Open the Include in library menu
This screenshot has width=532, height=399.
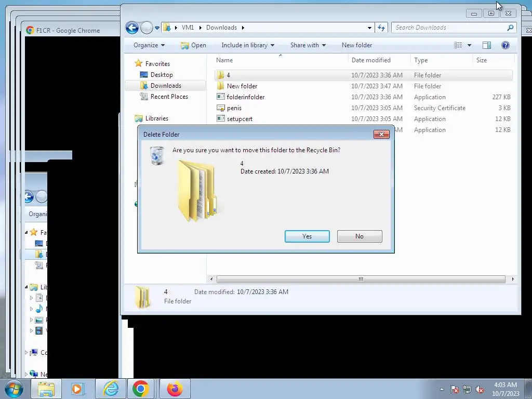[248, 45]
